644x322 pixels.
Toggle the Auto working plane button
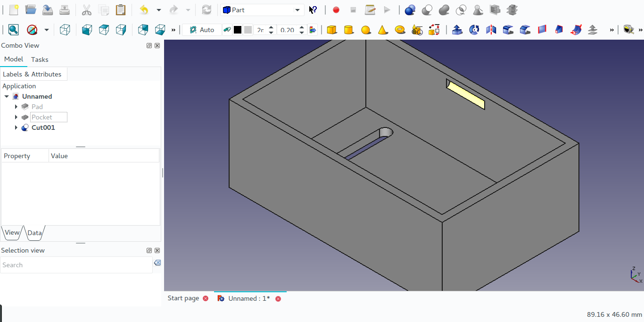tap(202, 30)
